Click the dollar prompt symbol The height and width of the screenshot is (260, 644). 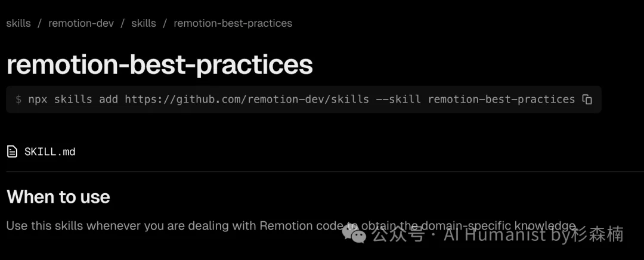pos(18,100)
